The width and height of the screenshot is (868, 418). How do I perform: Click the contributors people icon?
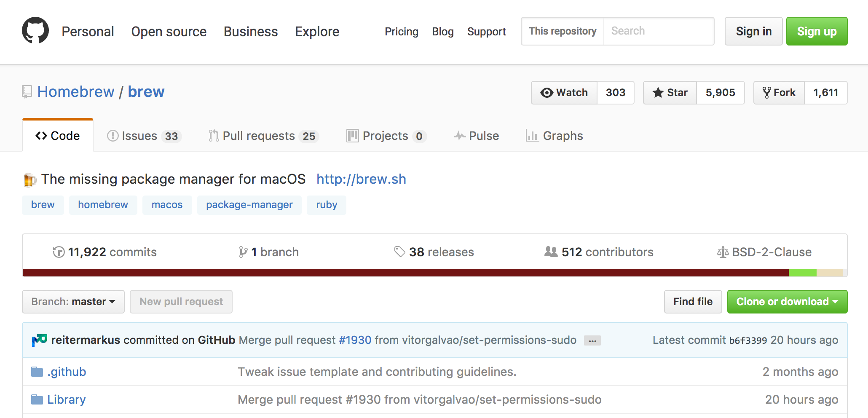(x=551, y=252)
